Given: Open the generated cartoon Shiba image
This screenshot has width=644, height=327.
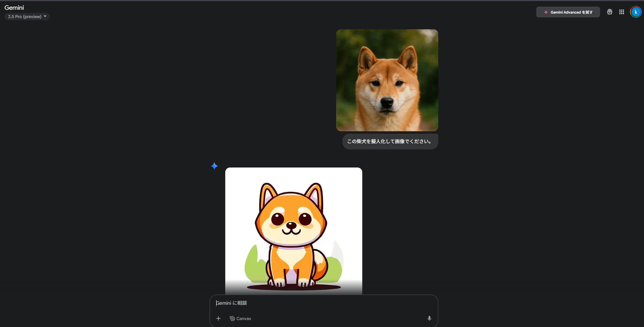Looking at the screenshot, I should [x=294, y=231].
